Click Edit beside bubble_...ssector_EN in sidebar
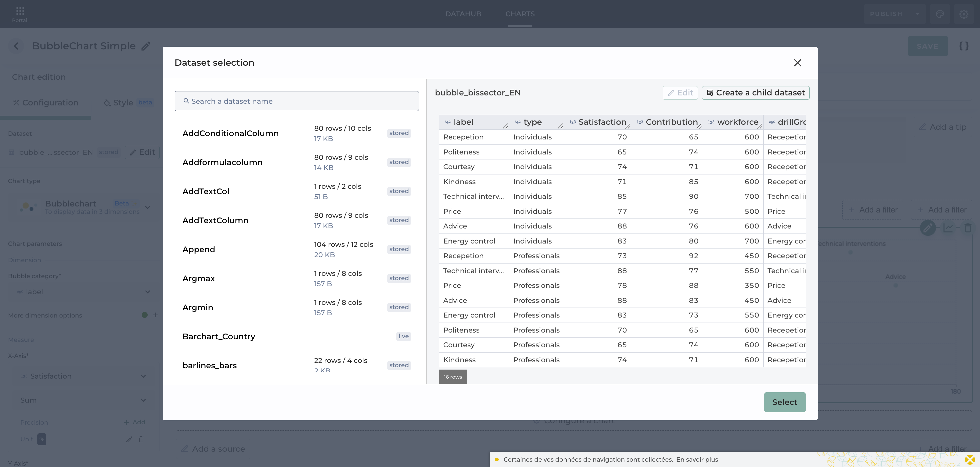The height and width of the screenshot is (467, 980). [142, 152]
